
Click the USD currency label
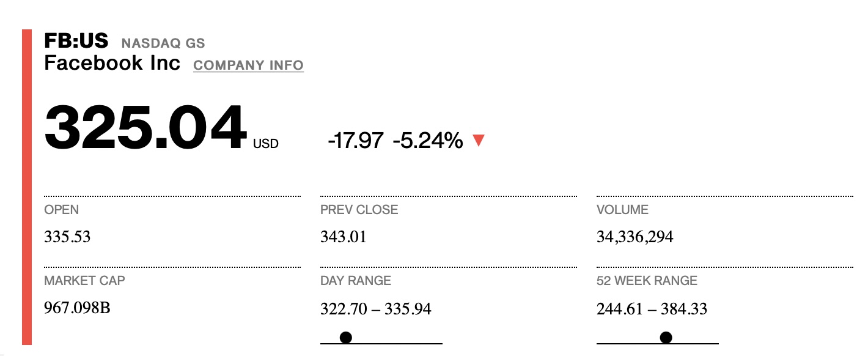(x=266, y=144)
